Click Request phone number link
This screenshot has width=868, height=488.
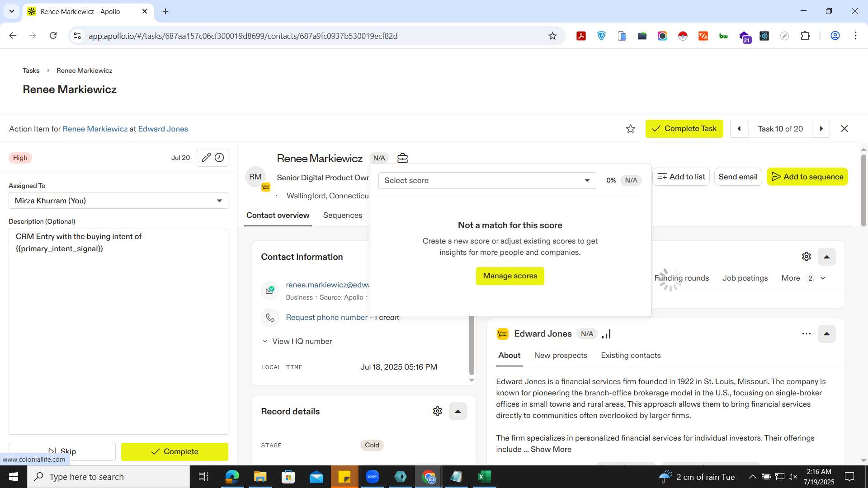(326, 318)
